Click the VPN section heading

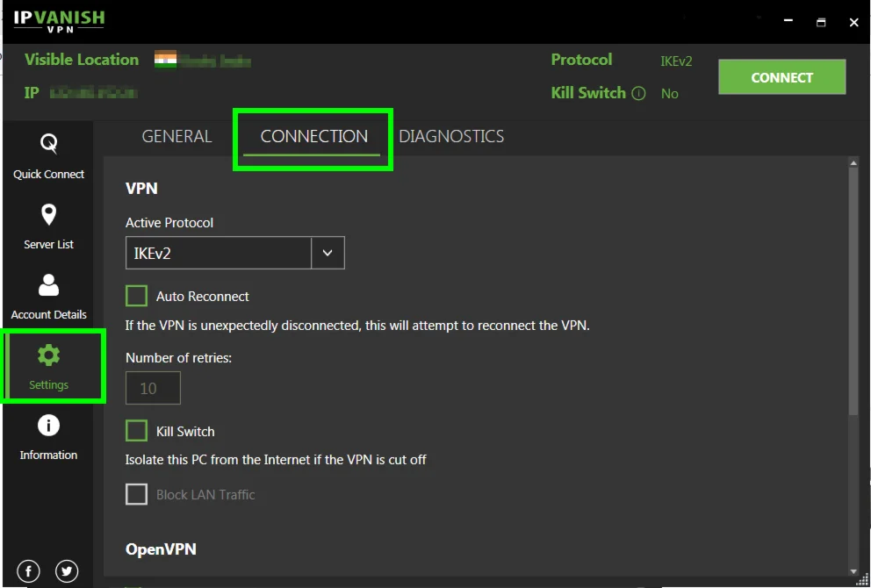coord(141,188)
